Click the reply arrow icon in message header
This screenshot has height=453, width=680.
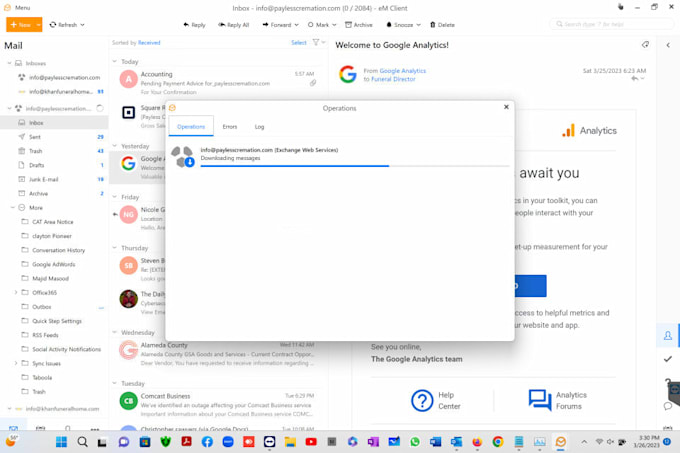point(635,78)
